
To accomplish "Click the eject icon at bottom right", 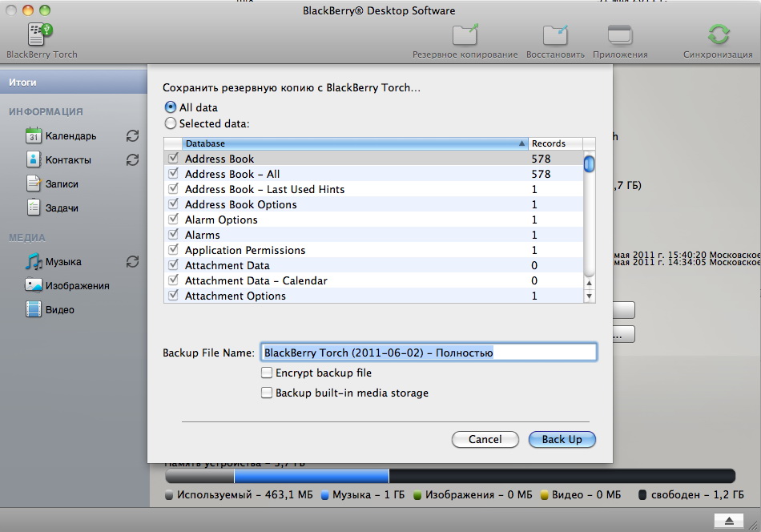I will [x=728, y=520].
